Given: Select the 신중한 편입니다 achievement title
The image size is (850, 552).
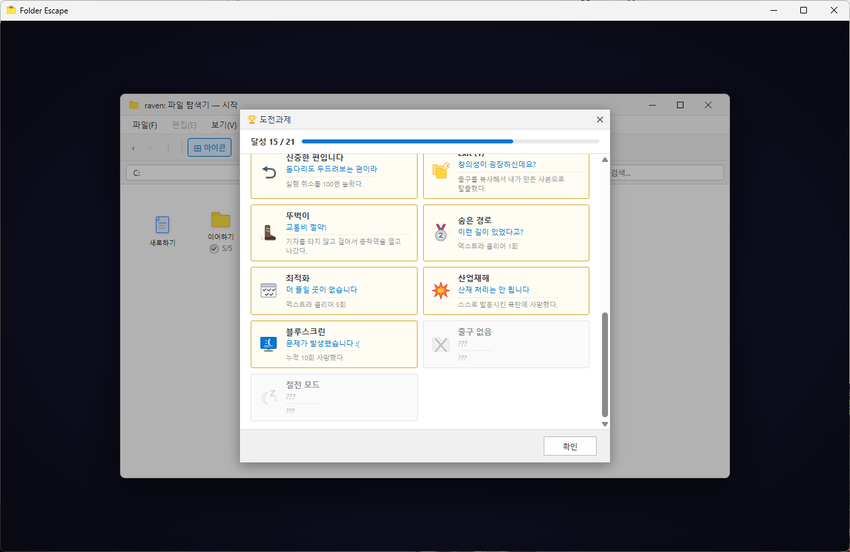Looking at the screenshot, I should point(314,157).
